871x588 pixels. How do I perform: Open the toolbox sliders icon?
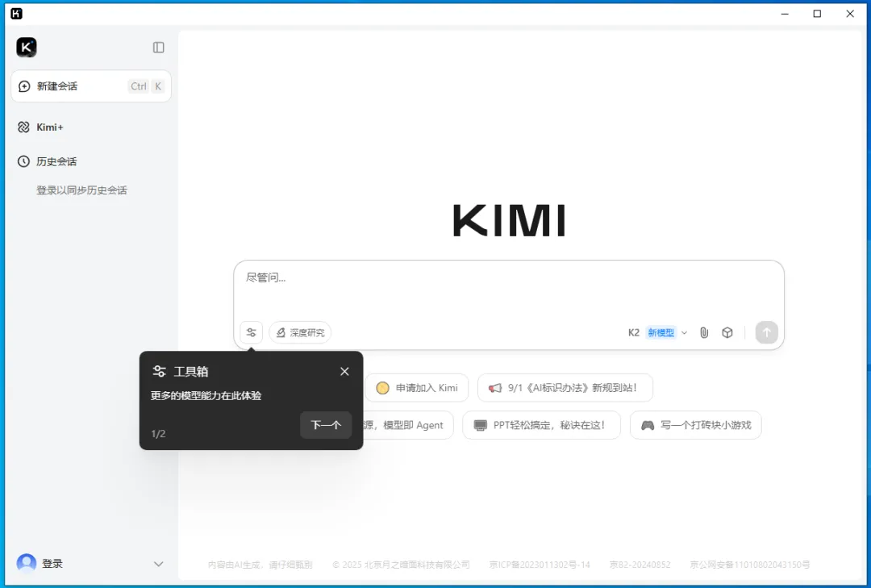[x=251, y=332]
